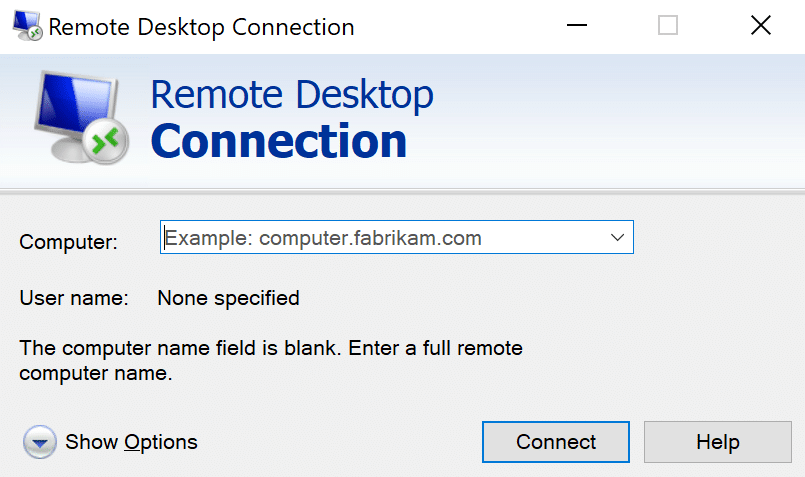Click the bold "Connection" banner heading

pos(279,141)
